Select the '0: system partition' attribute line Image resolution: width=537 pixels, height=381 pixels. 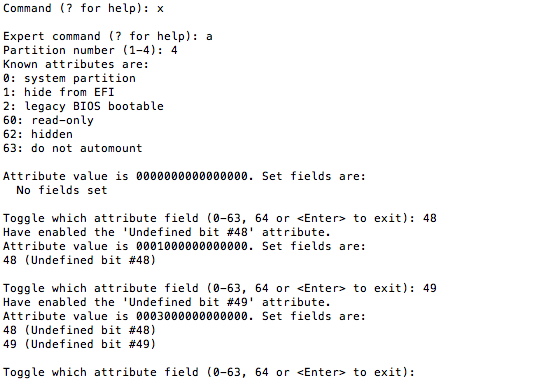tap(69, 78)
